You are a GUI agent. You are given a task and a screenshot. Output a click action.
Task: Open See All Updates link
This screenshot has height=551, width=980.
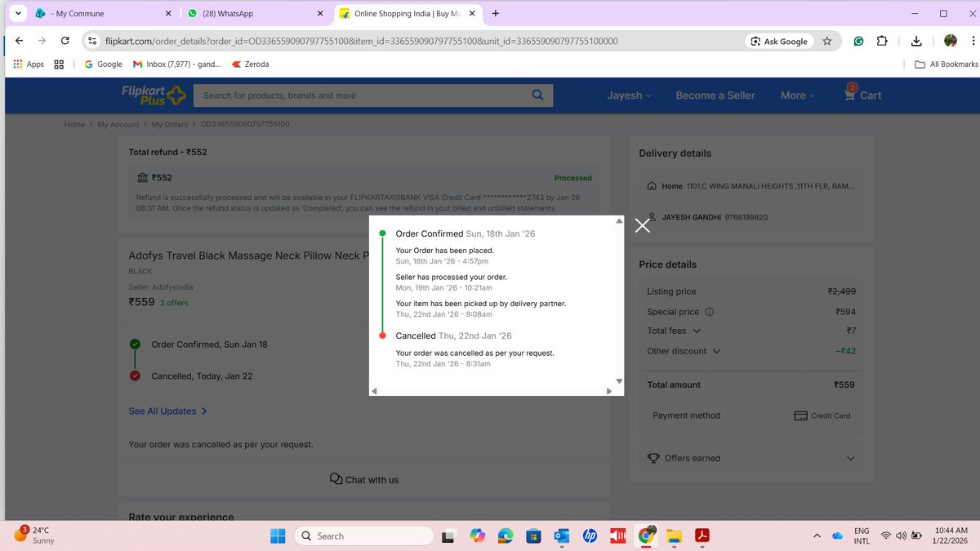pos(167,411)
